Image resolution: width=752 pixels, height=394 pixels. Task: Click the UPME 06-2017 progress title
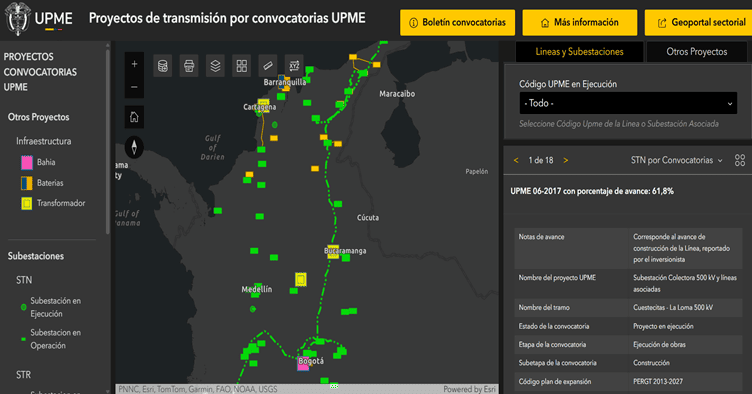tap(592, 191)
